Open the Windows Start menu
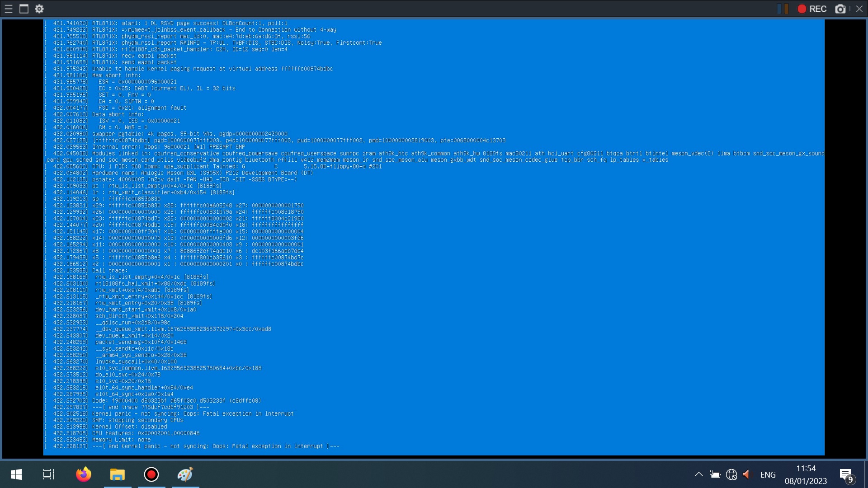The image size is (868, 488). 16,474
